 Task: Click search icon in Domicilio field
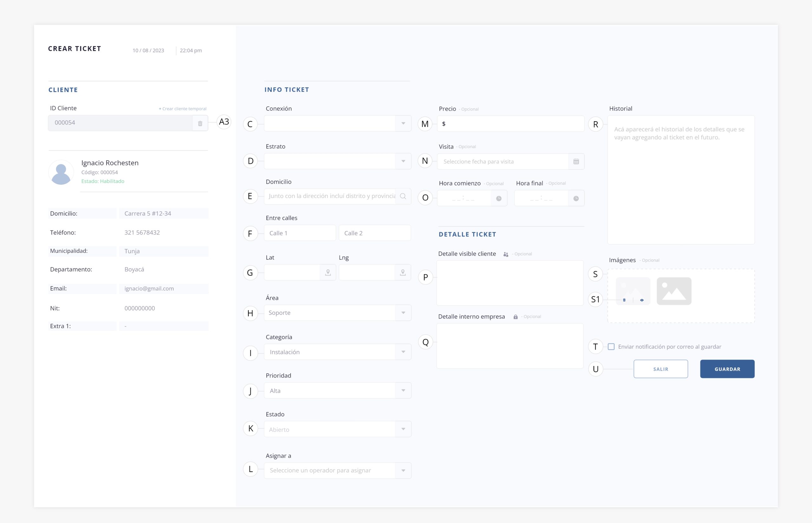coord(403,196)
